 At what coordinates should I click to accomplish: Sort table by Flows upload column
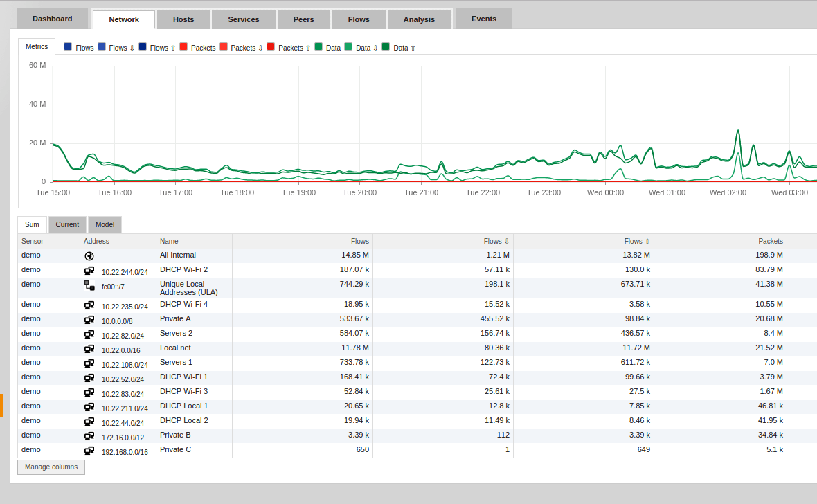pyautogui.click(x=637, y=241)
